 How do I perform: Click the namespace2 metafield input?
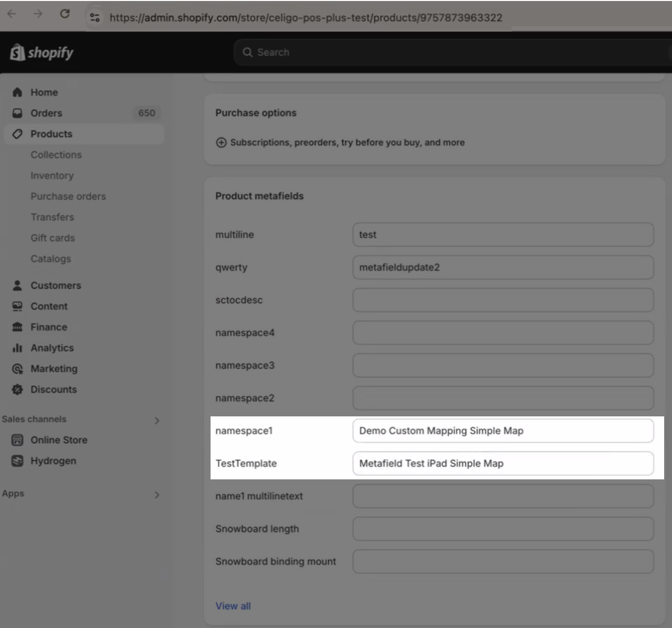click(x=503, y=398)
